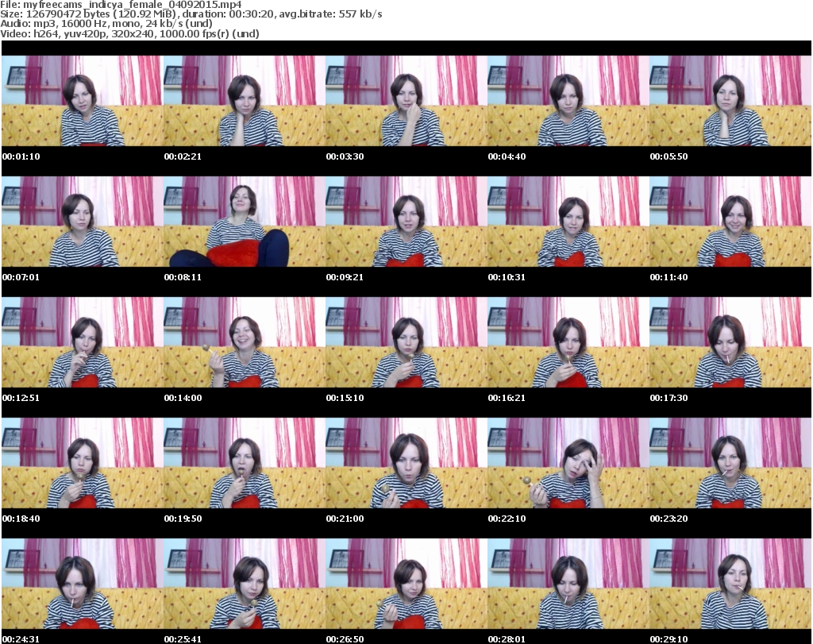Select the thumbnail at 00:23:20
The width and height of the screenshot is (813, 644).
(730, 463)
